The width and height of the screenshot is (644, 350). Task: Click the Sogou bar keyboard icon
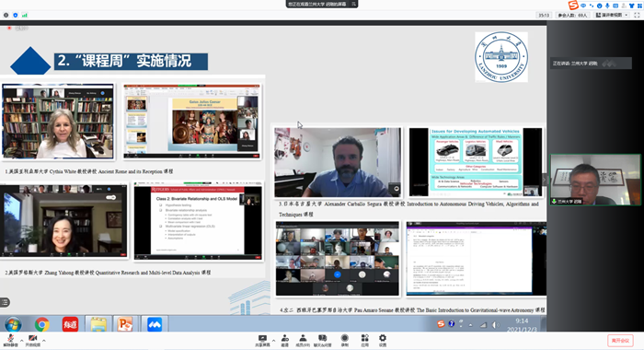click(615, 6)
